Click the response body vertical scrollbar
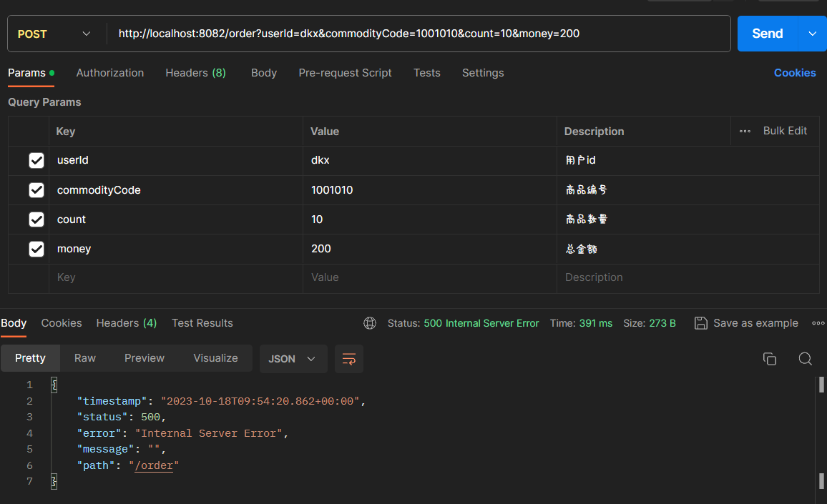Viewport: 827px width, 504px height. tap(821, 440)
